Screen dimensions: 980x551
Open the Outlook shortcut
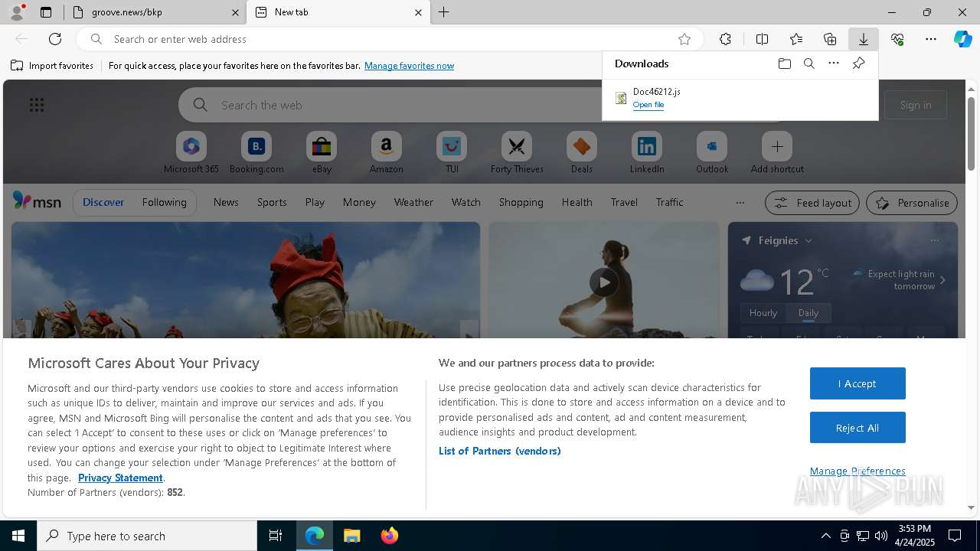(x=712, y=153)
